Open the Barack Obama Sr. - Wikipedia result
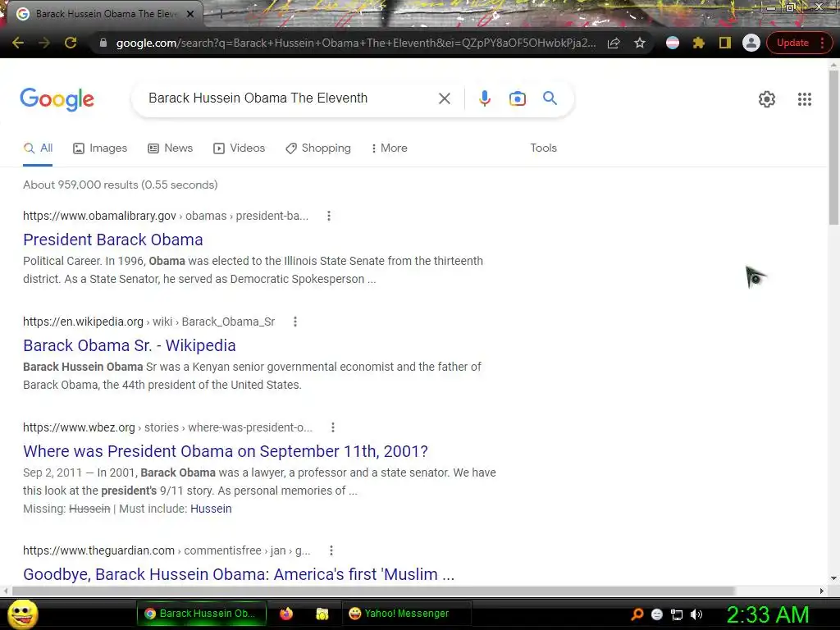Viewport: 840px width, 630px height. pyautogui.click(x=129, y=345)
